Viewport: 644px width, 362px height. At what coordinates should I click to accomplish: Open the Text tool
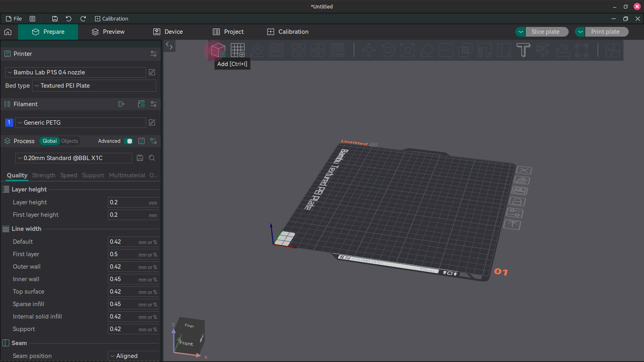523,50
